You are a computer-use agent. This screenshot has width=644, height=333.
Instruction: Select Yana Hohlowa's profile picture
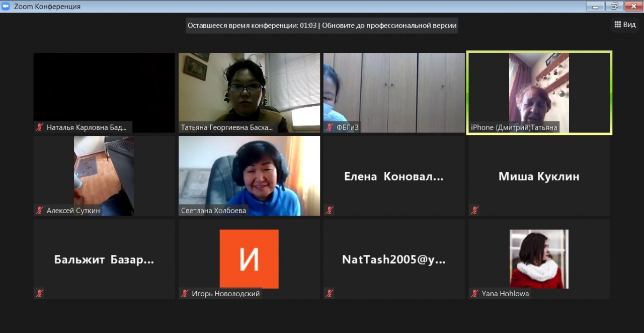539,258
